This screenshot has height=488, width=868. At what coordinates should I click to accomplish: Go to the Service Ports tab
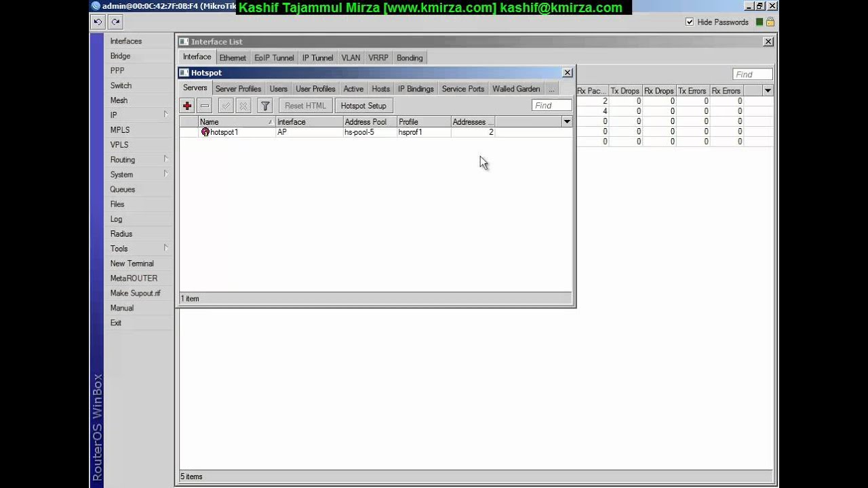click(x=463, y=89)
